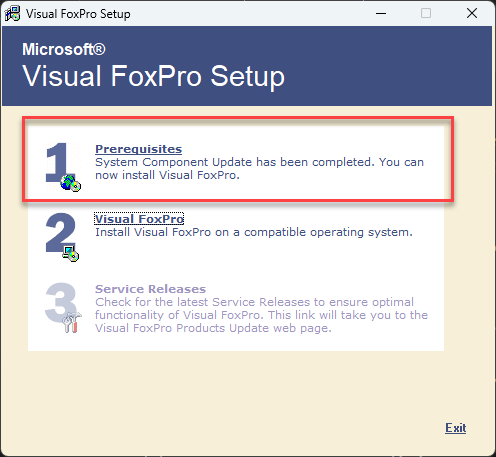Open the Prerequisites link

coord(139,149)
